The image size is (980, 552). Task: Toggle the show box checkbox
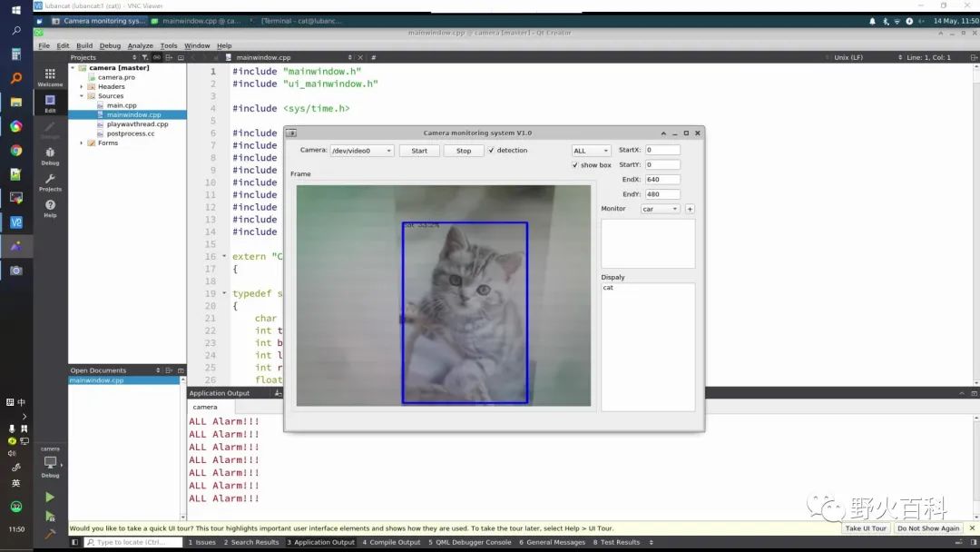[575, 165]
